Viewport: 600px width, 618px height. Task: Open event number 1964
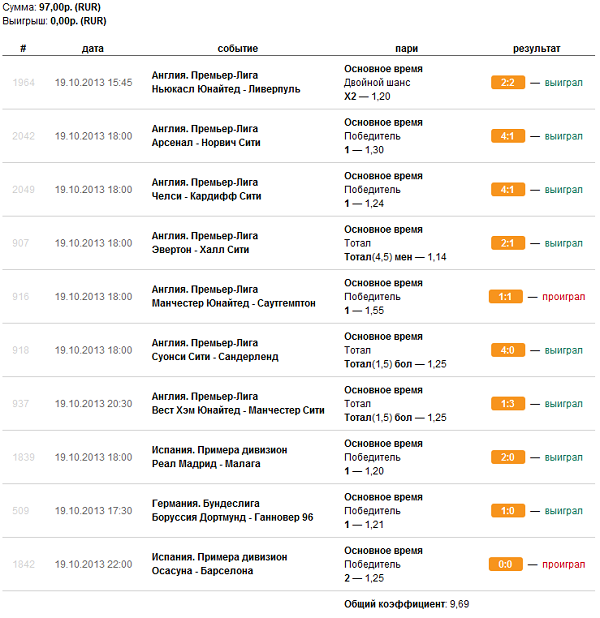pos(23,82)
